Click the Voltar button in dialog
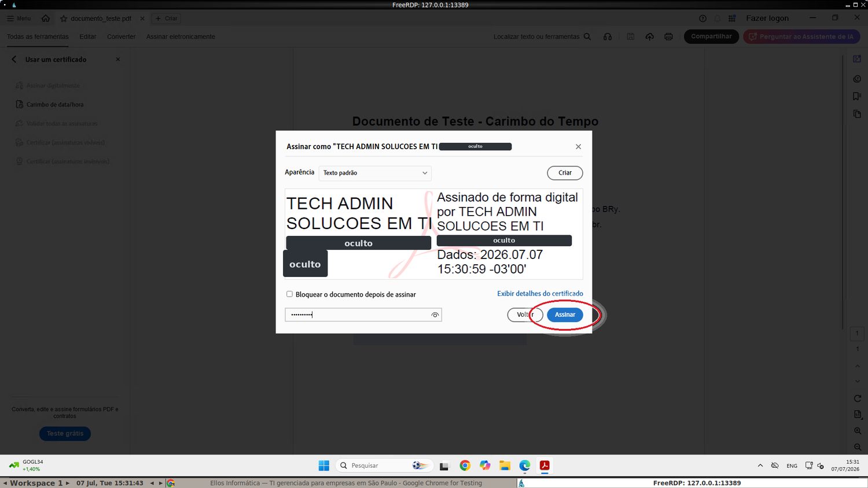Screen dimensions: 868x488 [x=525, y=315]
